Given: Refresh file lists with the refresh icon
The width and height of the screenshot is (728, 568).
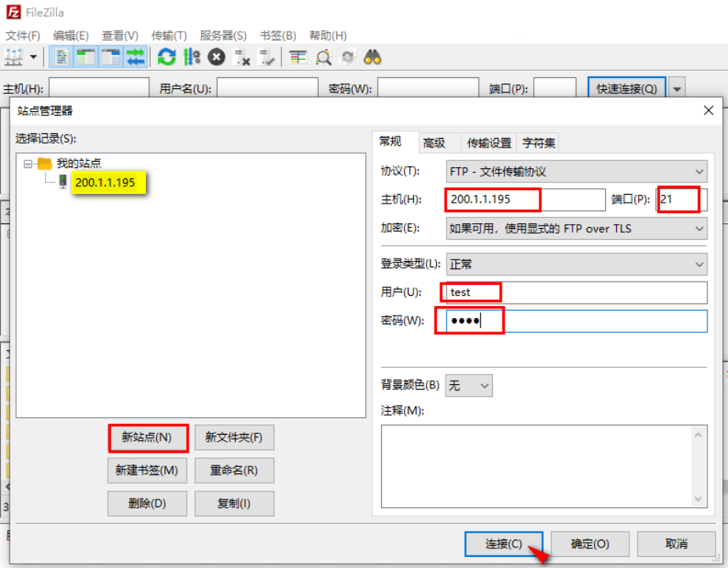Looking at the screenshot, I should click(x=166, y=56).
